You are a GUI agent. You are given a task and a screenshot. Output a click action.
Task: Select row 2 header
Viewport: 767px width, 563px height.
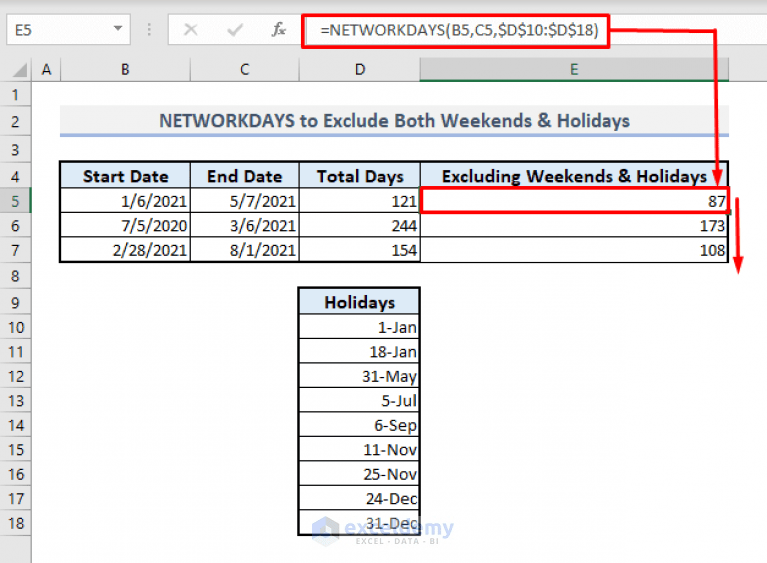click(x=15, y=121)
